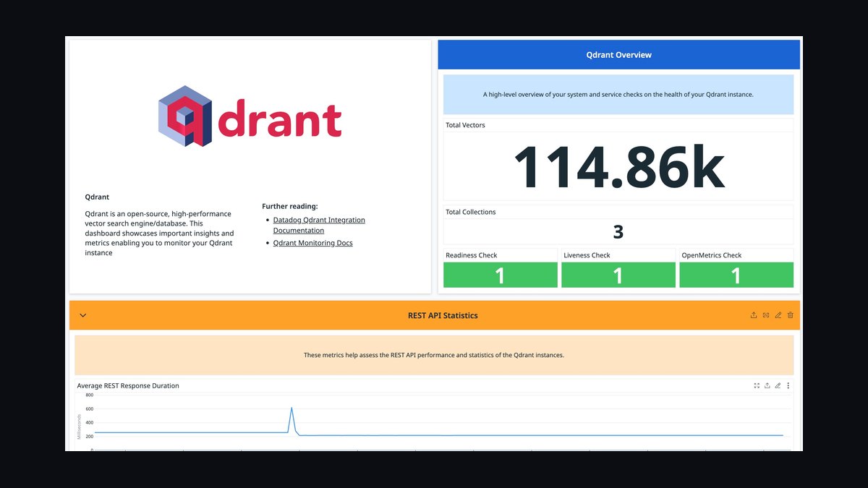Click the second icon in REST API Statistics header
The width and height of the screenshot is (868, 488).
766,315
